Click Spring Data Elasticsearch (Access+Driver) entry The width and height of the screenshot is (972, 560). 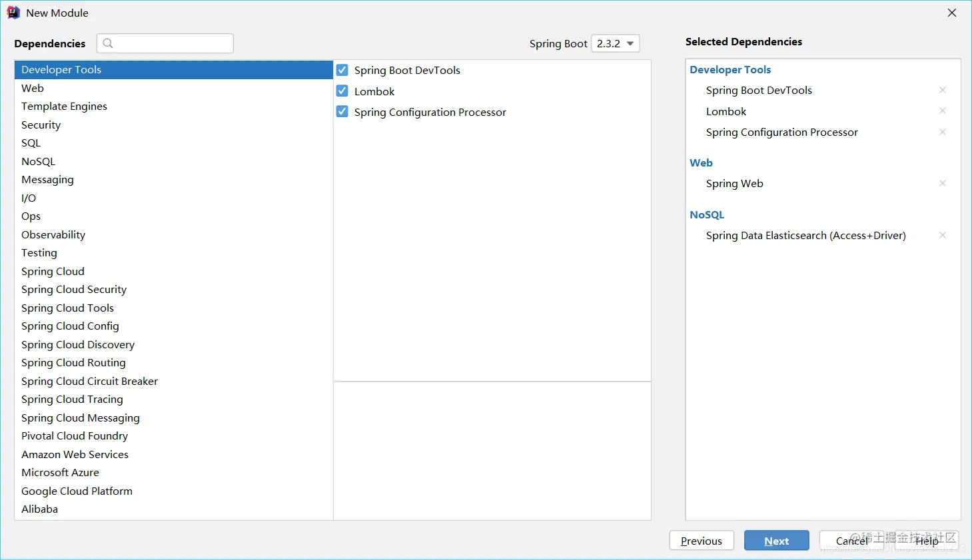(x=806, y=236)
